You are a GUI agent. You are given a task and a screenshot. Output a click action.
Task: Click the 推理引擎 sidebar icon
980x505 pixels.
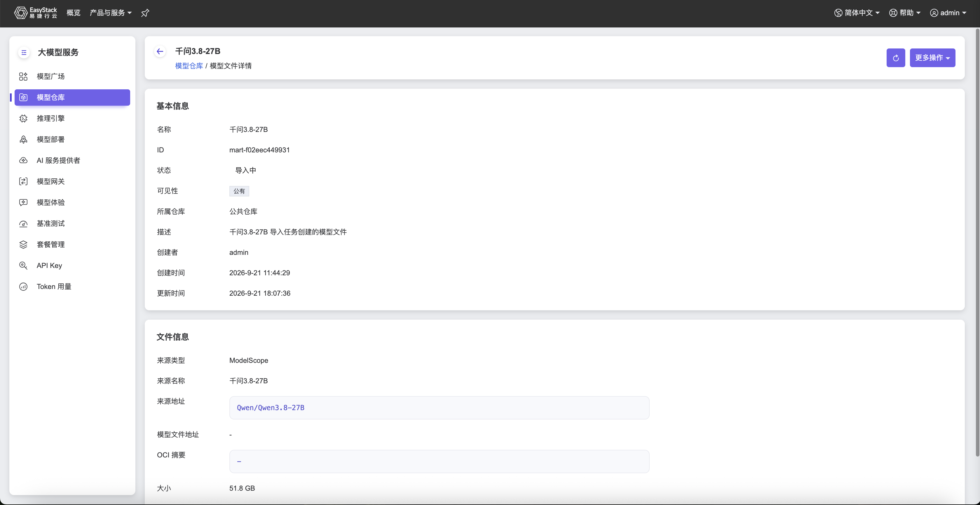[23, 118]
